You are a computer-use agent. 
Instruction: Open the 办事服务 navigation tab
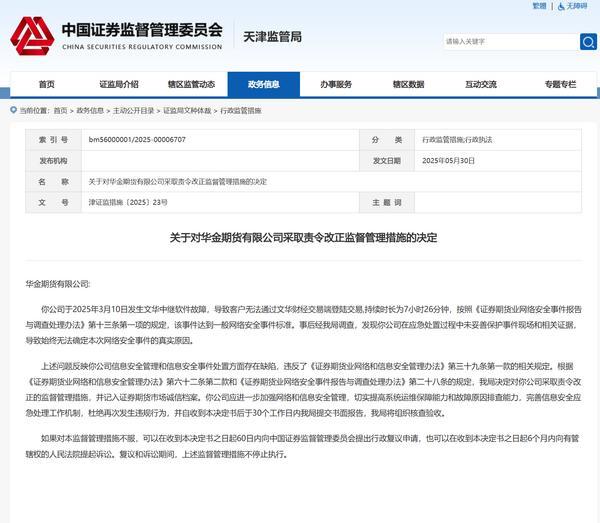pos(336,84)
